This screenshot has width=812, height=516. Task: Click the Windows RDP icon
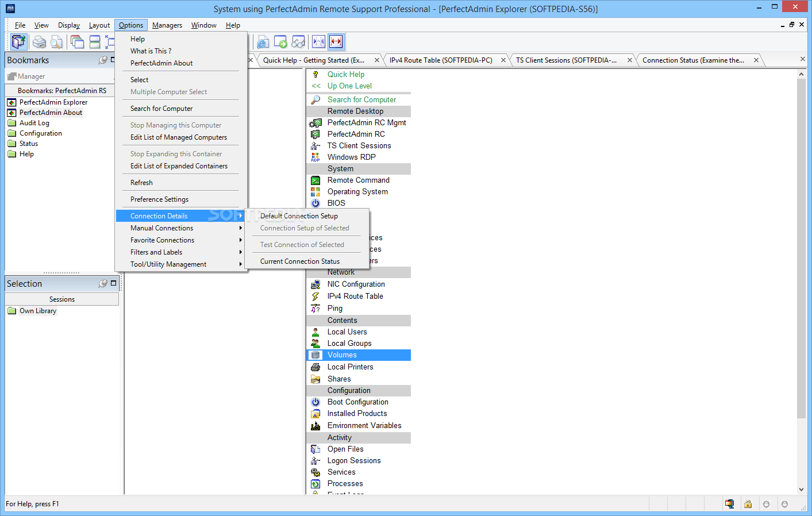coord(315,157)
